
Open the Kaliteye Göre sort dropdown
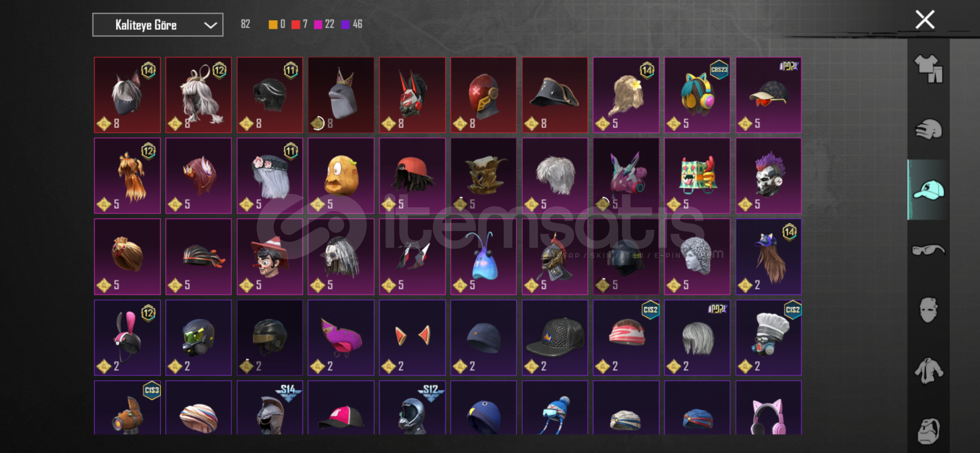pos(158,25)
